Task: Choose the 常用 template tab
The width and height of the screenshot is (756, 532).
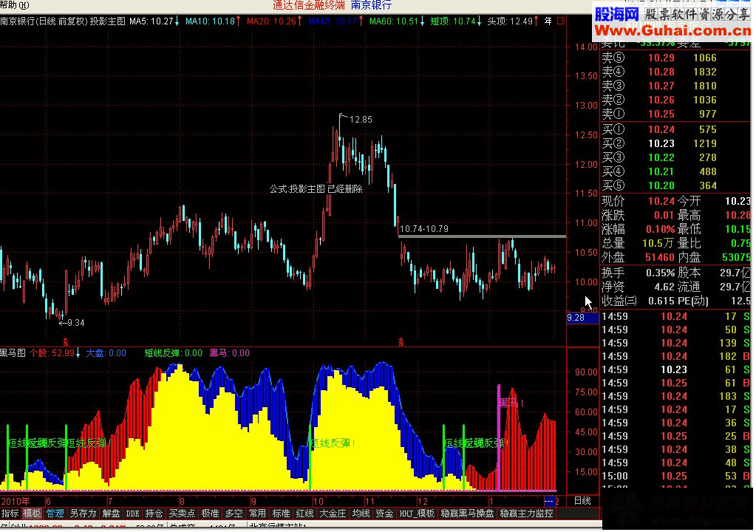Action: pos(257,514)
